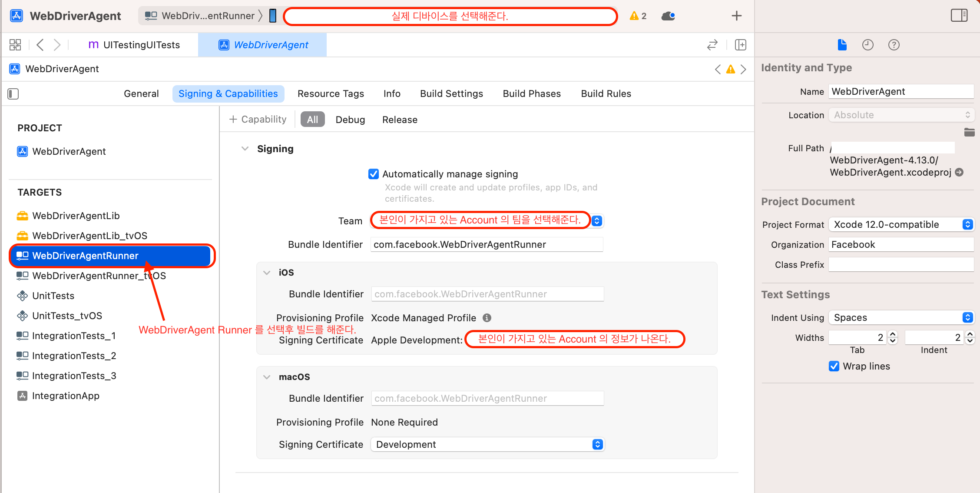The image size is (980, 493).
Task: Add an editor on the right
Action: 741,45
